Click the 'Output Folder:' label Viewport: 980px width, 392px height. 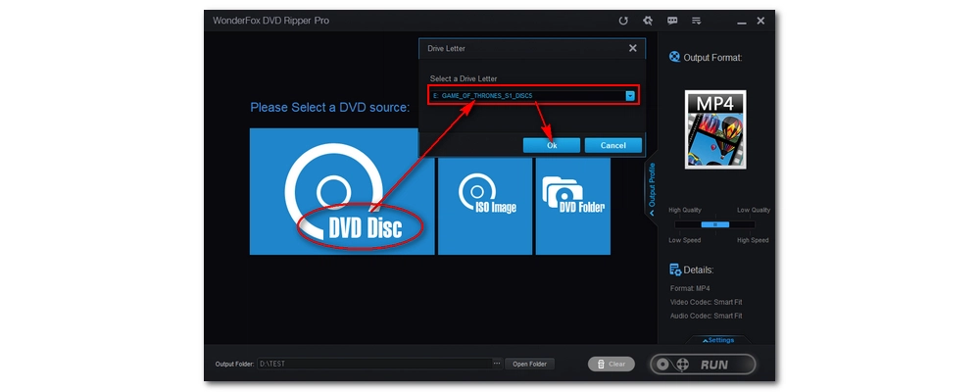pos(234,364)
